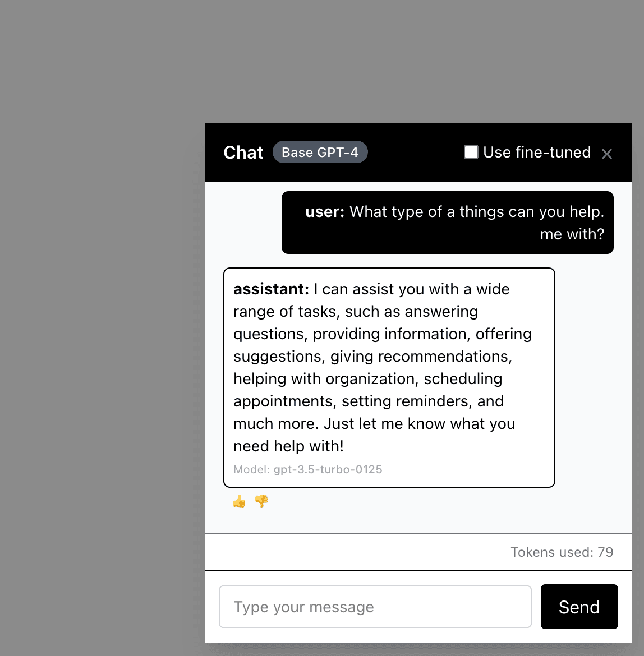Click the 'Use fine-tuned' label text

(537, 153)
